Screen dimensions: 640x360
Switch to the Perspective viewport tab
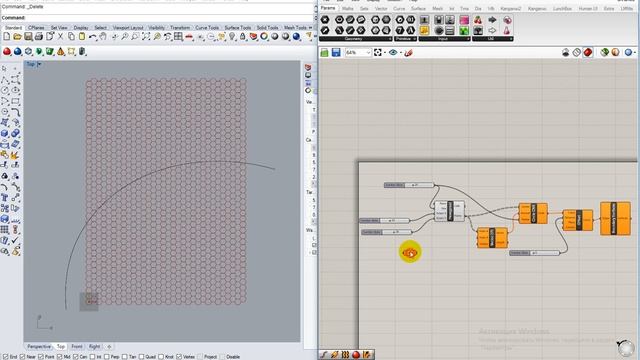(39, 347)
